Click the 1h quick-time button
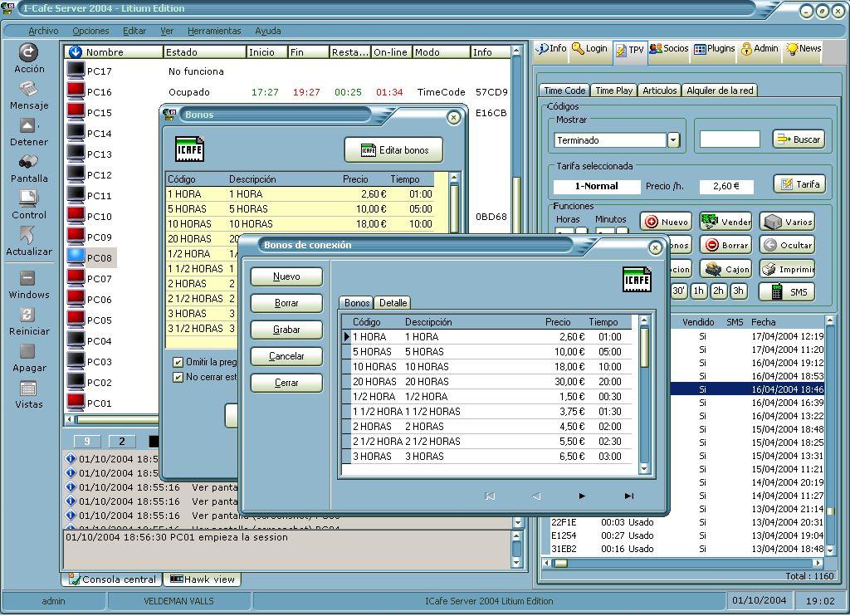 698,291
